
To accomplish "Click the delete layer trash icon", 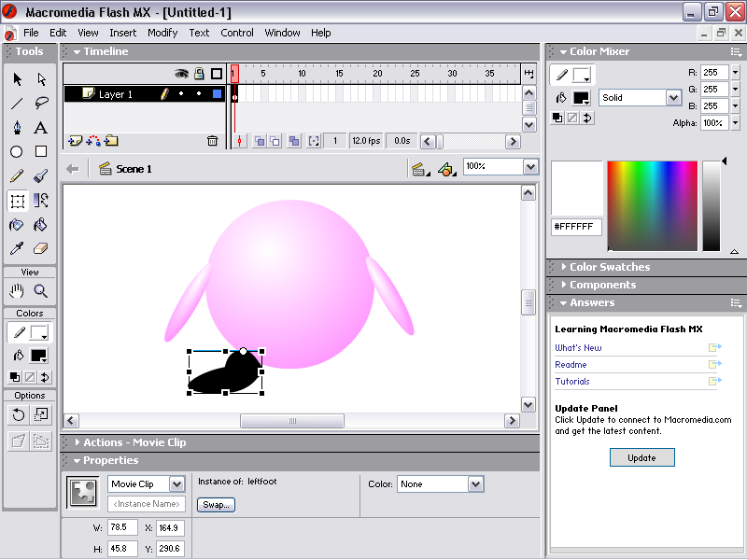I will (x=212, y=141).
